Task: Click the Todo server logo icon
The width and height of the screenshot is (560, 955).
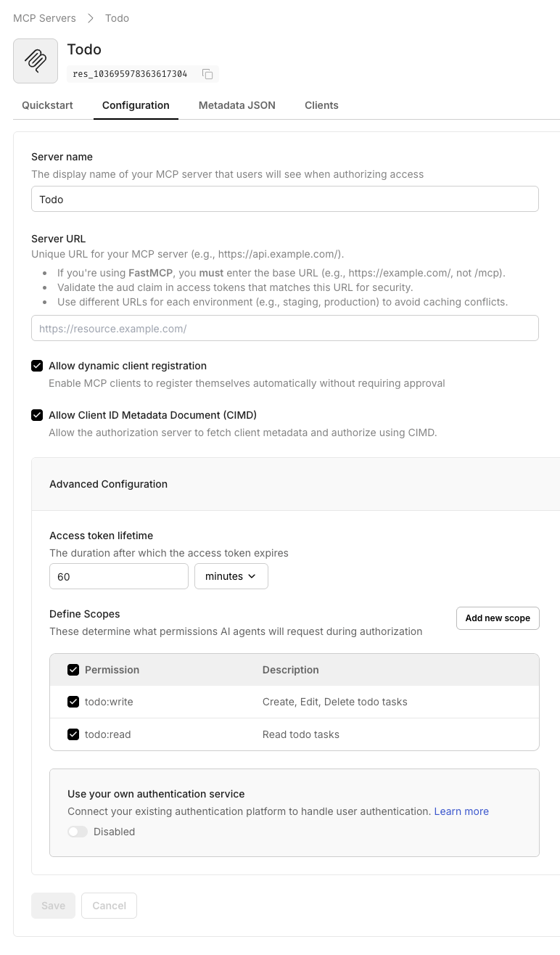Action: point(35,61)
